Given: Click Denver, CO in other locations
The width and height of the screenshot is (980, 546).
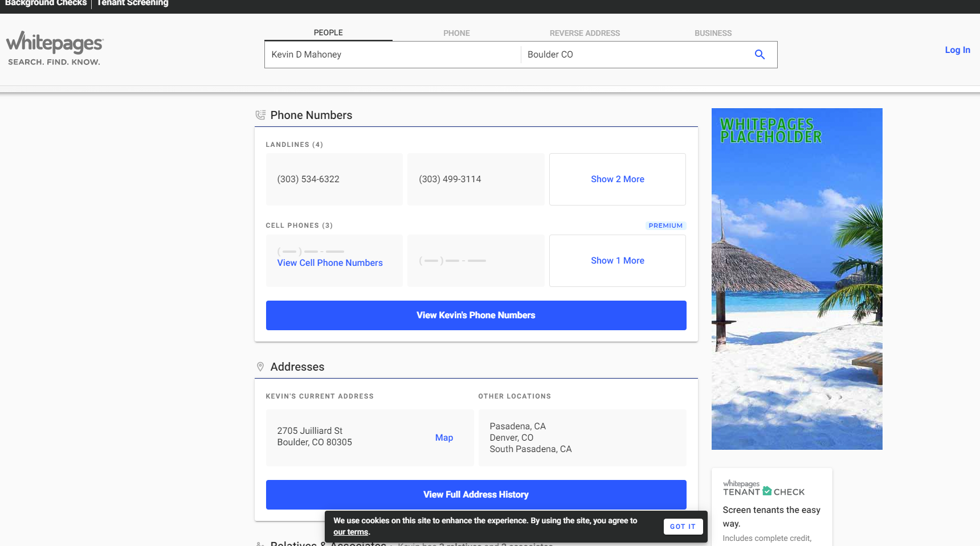Looking at the screenshot, I should 511,438.
